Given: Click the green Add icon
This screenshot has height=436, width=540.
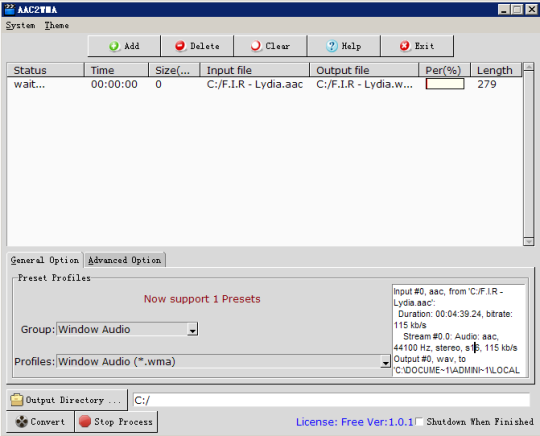Looking at the screenshot, I should point(114,46).
